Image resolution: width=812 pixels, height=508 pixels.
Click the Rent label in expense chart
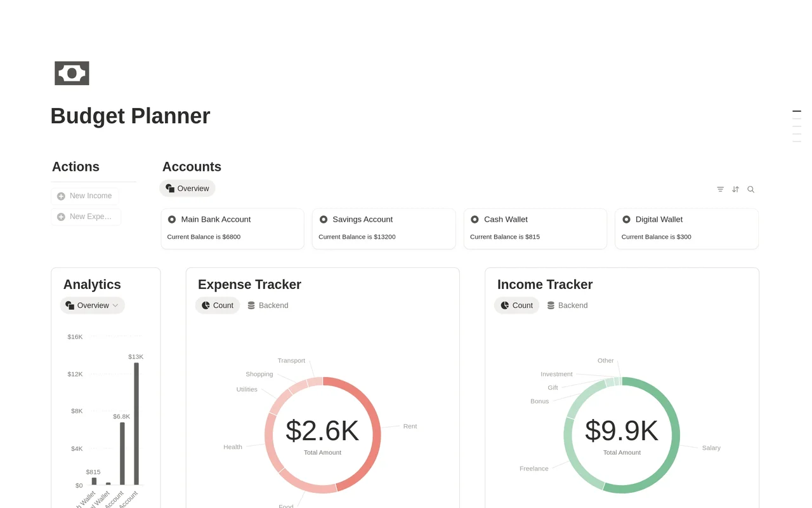click(410, 426)
